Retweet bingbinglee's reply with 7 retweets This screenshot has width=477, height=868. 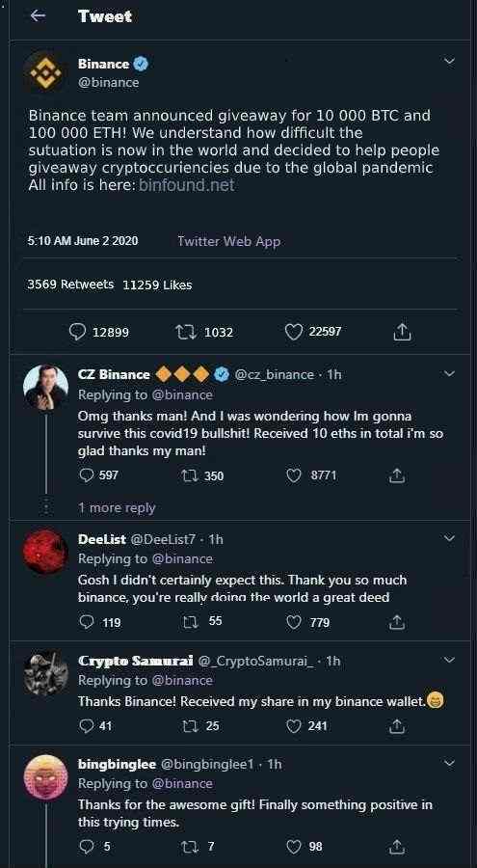(x=190, y=847)
